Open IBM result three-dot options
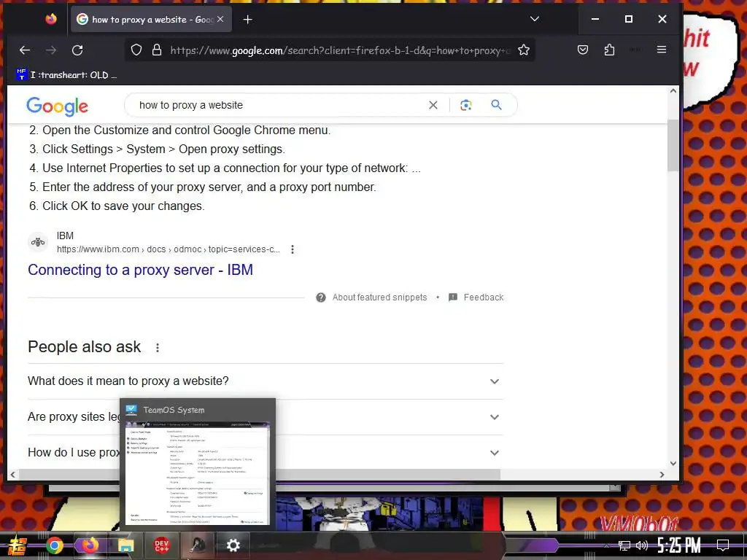 coord(293,249)
